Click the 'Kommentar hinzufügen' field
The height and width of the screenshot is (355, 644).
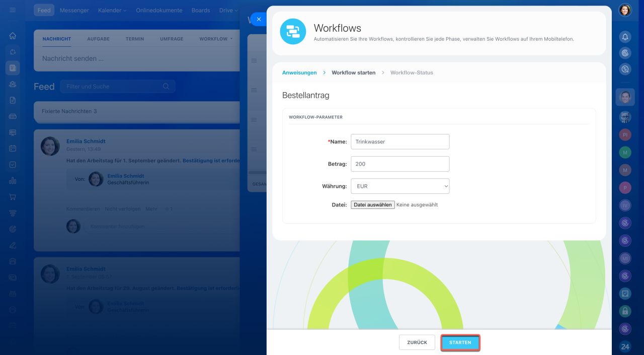161,227
